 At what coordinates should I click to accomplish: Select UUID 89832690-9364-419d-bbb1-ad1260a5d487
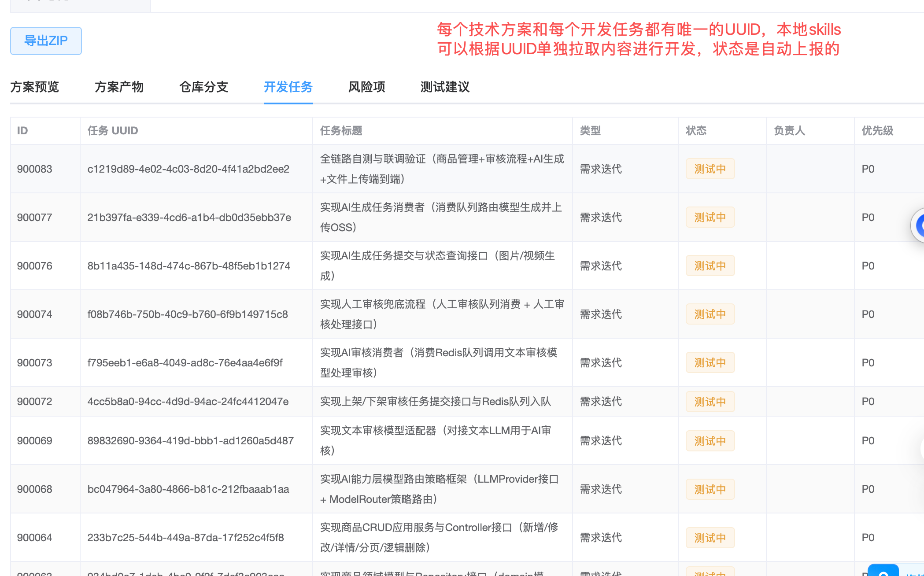(191, 441)
